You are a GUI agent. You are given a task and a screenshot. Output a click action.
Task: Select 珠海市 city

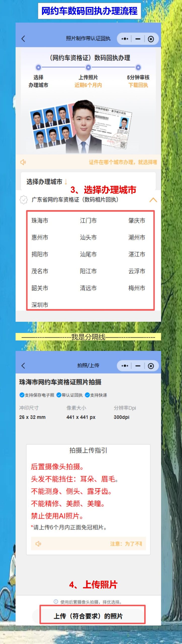(40, 221)
